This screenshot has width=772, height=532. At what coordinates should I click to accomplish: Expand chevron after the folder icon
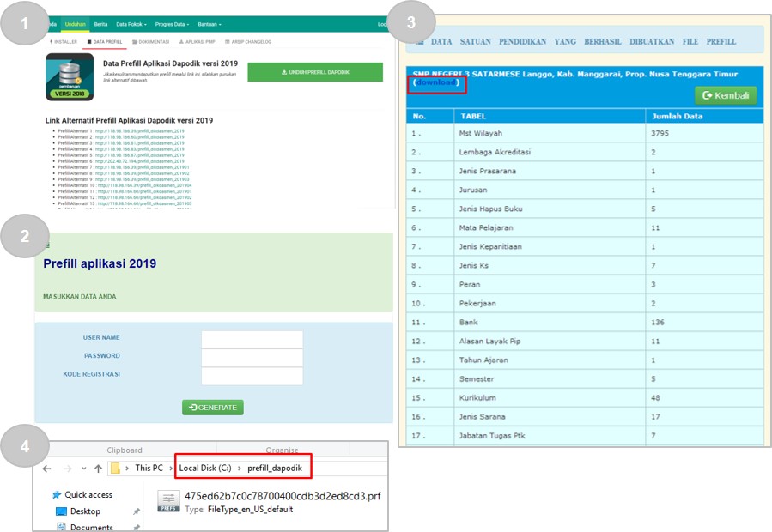pyautogui.click(x=127, y=468)
